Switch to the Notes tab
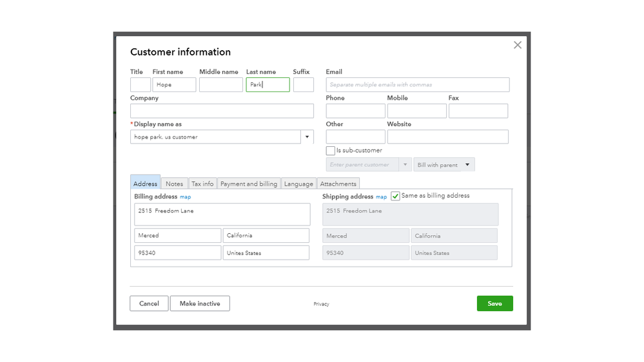 [174, 184]
